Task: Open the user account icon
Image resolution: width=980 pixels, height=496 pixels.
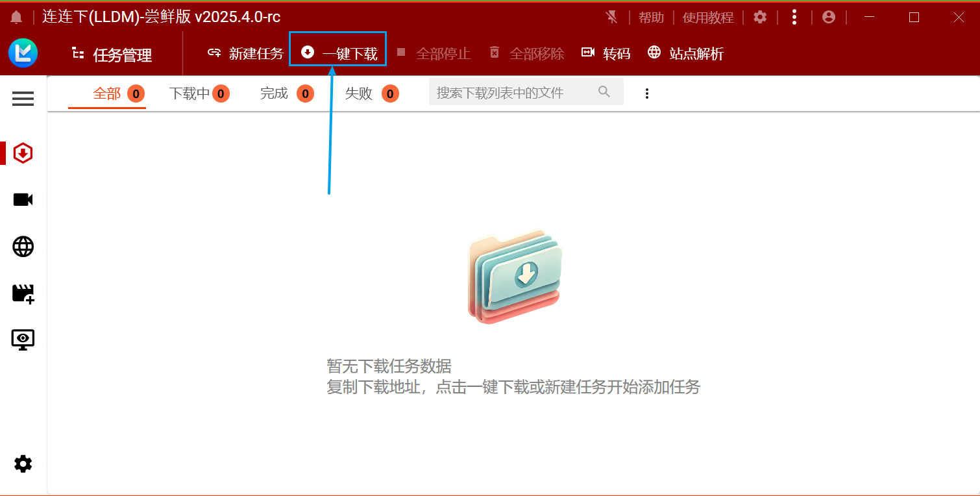Action: pos(829,17)
